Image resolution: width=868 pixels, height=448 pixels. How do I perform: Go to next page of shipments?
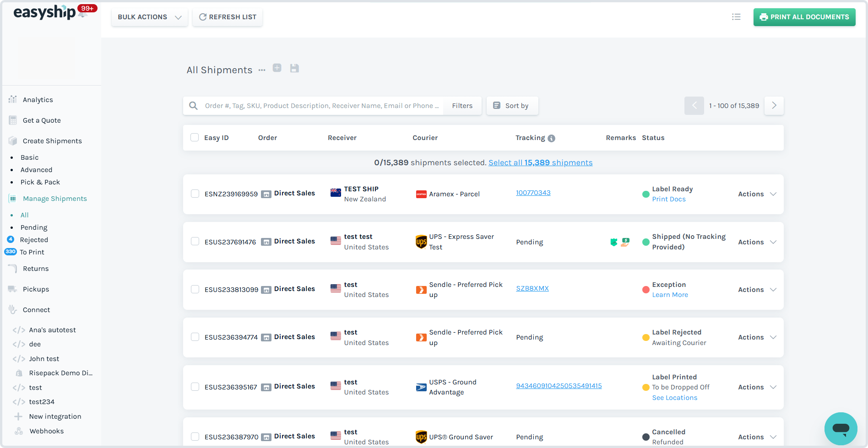point(774,106)
